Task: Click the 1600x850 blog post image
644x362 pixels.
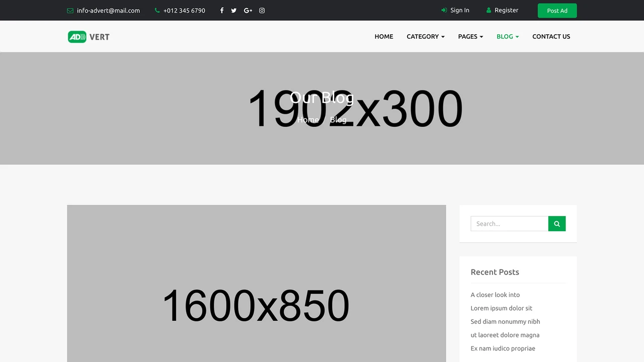Action: [x=257, y=284]
